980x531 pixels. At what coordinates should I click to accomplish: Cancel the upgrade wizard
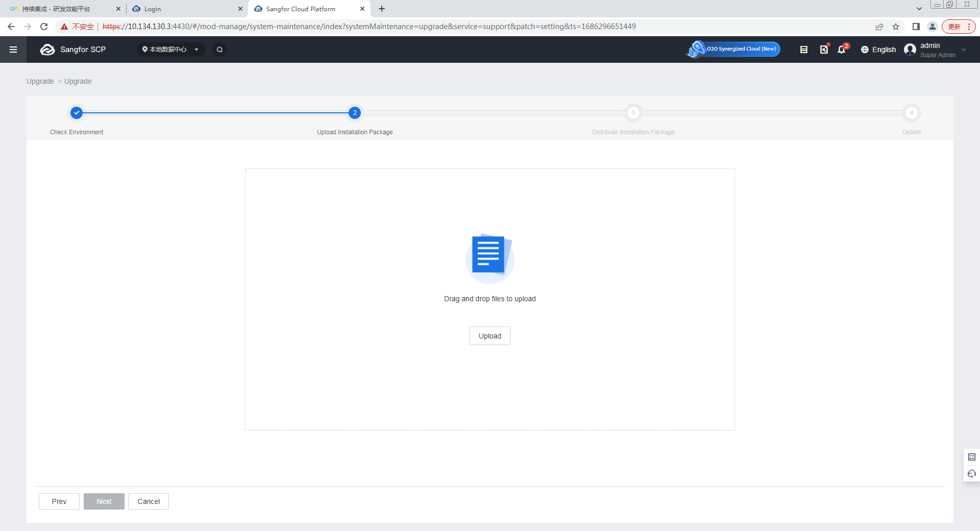[x=149, y=501]
